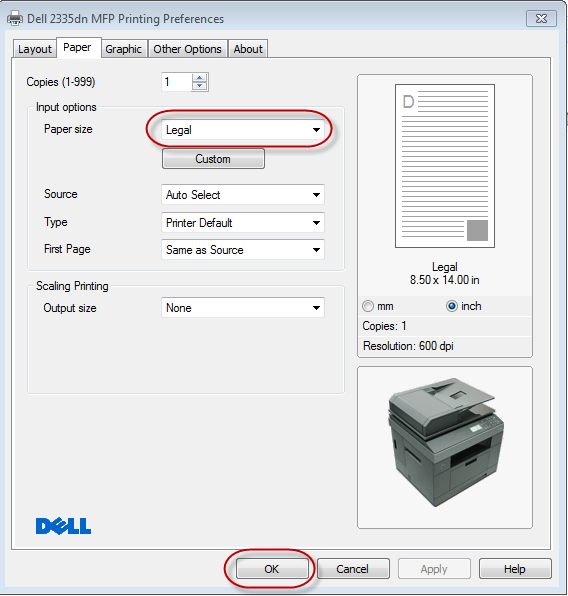Click the Dell printer product image
This screenshot has width=568, height=596.
[x=446, y=442]
